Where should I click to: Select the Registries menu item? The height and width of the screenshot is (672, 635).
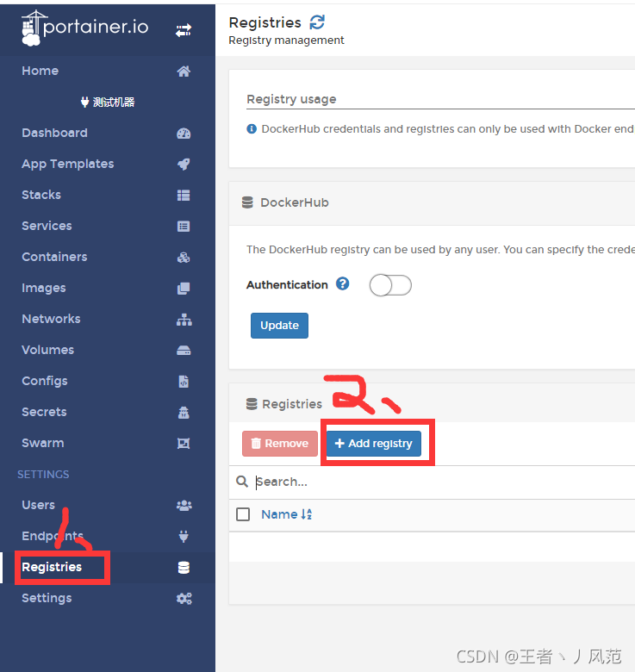coord(52,567)
